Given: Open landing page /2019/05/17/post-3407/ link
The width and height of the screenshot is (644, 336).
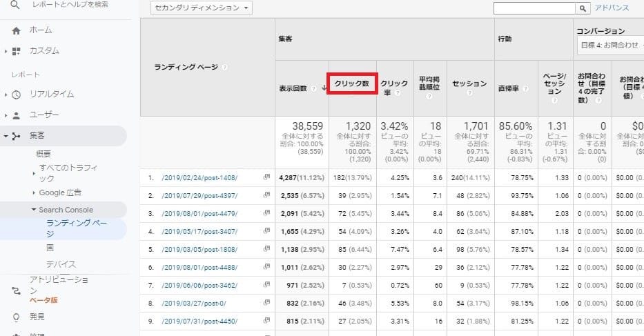Looking at the screenshot, I should 199,232.
